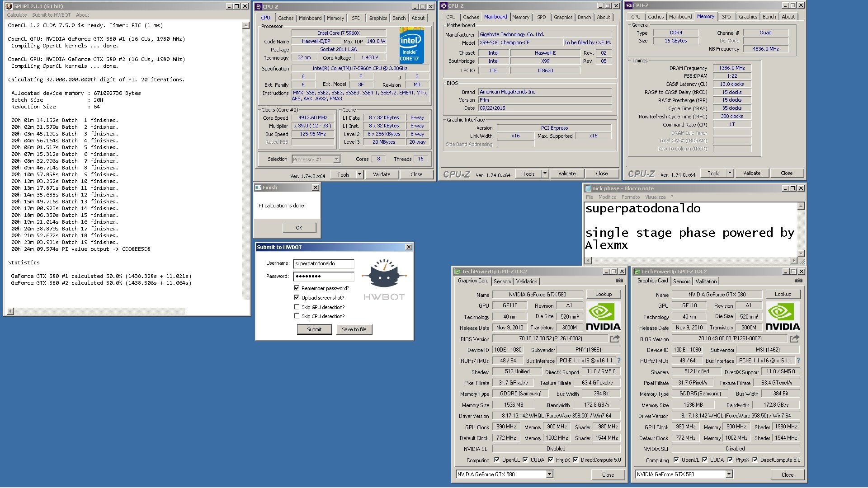Open Submit to HWBOT menu in GPUPI
Image resolution: width=868 pixels, height=488 pixels.
51,15
